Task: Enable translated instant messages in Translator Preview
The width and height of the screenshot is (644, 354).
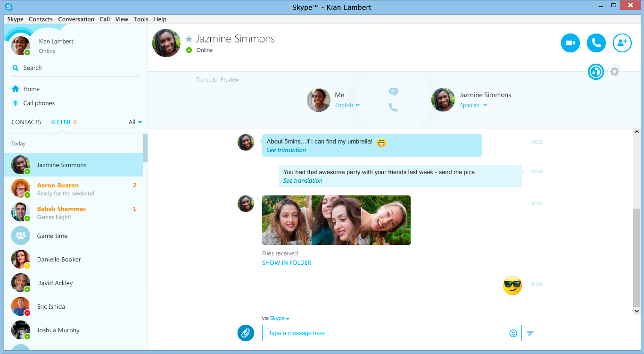Action: [x=394, y=91]
